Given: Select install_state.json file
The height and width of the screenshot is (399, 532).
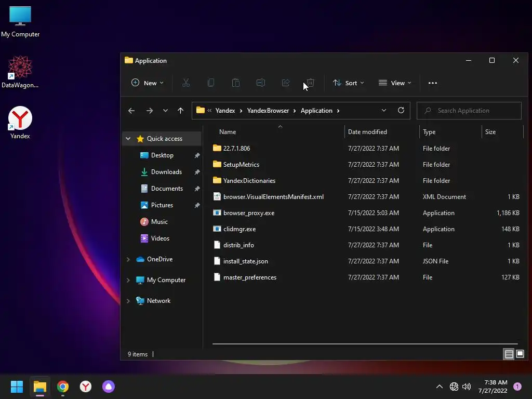Looking at the screenshot, I should click(366, 261).
